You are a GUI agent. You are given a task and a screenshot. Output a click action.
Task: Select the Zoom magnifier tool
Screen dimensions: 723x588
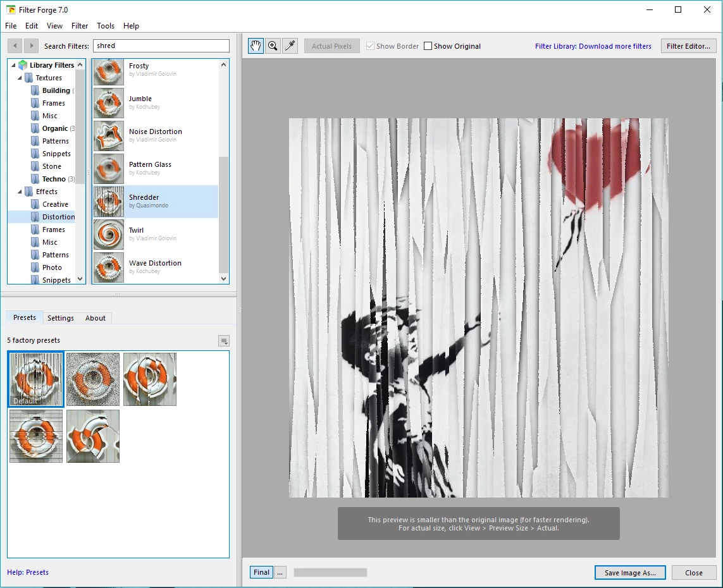click(273, 46)
